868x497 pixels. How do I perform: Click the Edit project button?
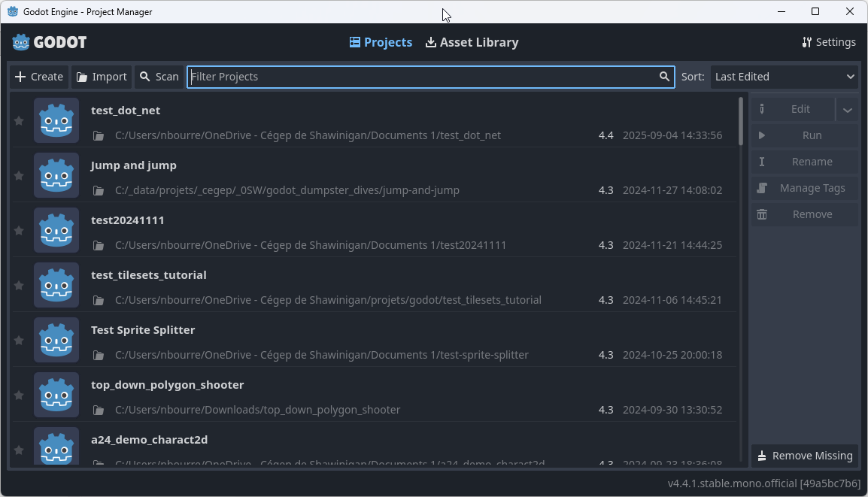[793, 109]
